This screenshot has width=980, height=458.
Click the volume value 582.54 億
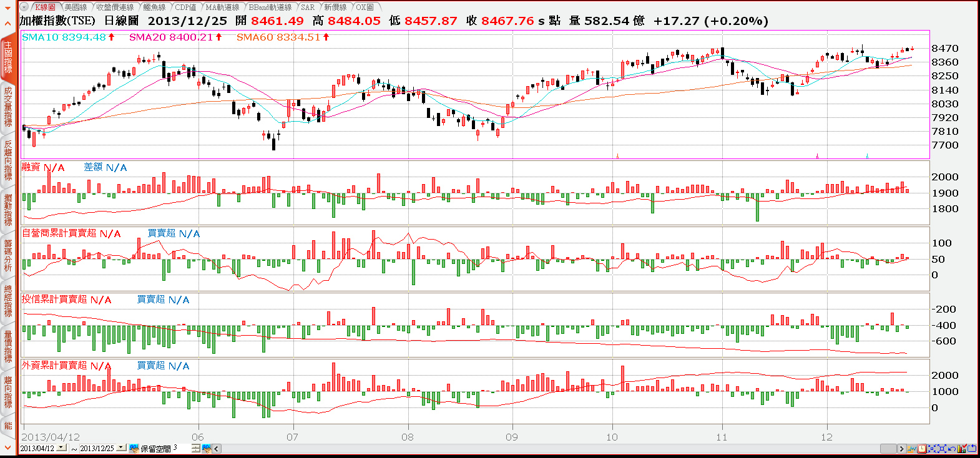614,21
